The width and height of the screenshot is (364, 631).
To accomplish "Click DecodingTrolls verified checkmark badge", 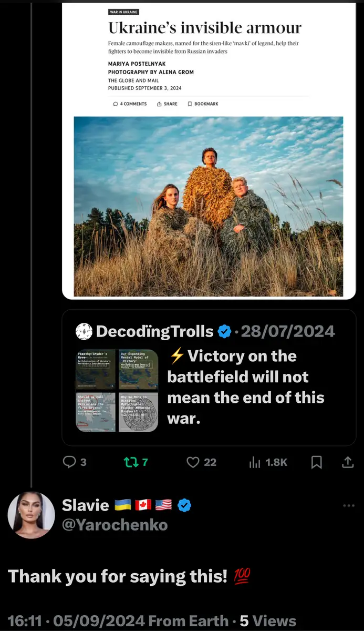I will [225, 331].
